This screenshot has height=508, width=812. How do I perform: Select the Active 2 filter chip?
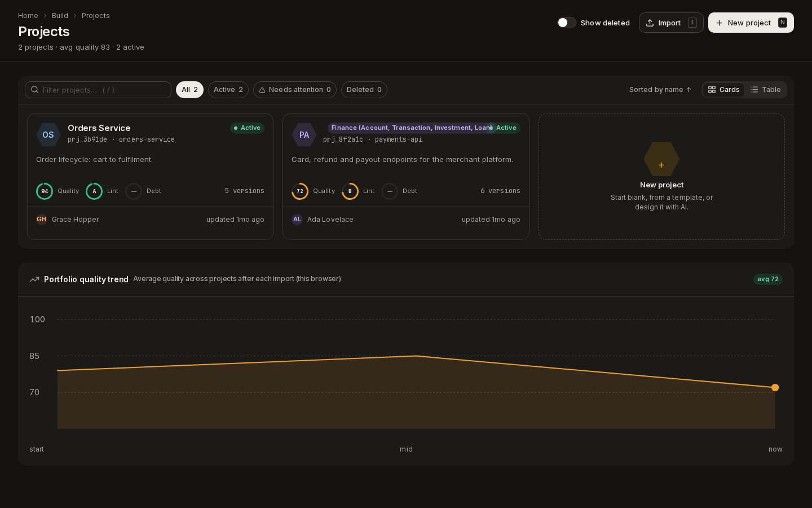pyautogui.click(x=228, y=90)
